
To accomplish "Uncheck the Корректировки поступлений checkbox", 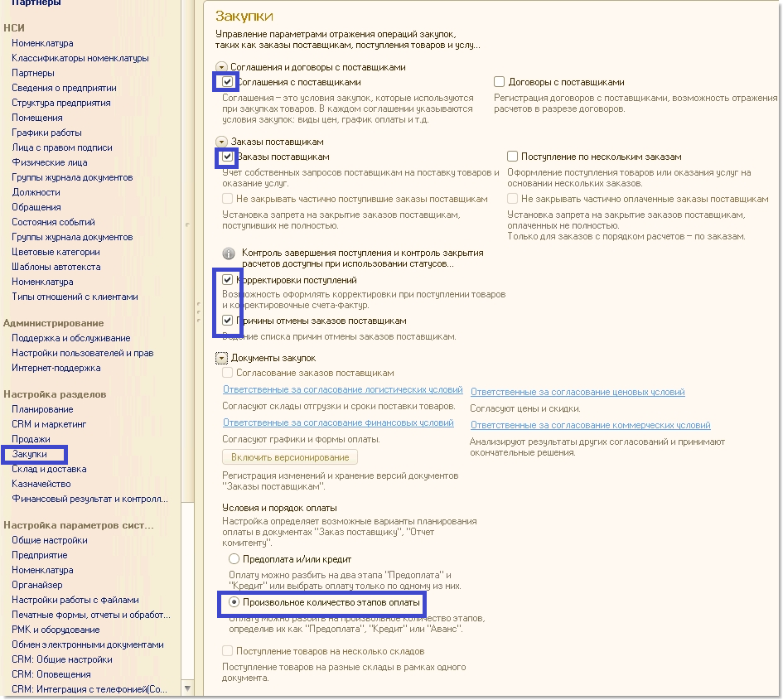I will click(227, 280).
